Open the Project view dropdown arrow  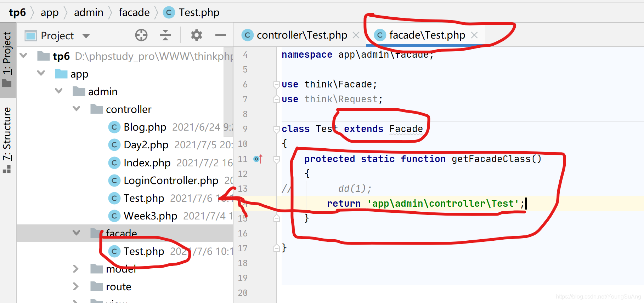click(86, 36)
